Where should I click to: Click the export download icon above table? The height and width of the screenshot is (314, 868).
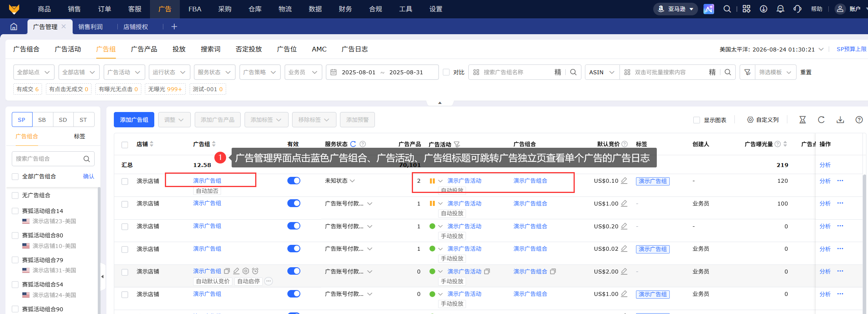[x=840, y=120]
